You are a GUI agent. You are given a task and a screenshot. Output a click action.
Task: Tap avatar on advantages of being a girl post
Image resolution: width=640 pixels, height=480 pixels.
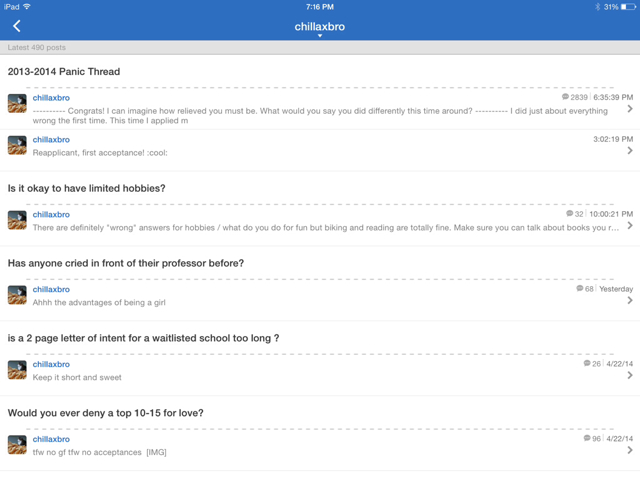(17, 295)
